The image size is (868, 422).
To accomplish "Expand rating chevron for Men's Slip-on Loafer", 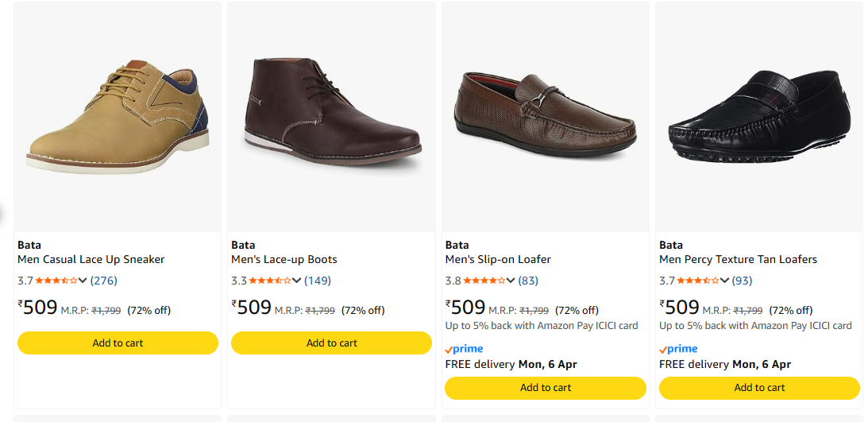I will tap(511, 281).
